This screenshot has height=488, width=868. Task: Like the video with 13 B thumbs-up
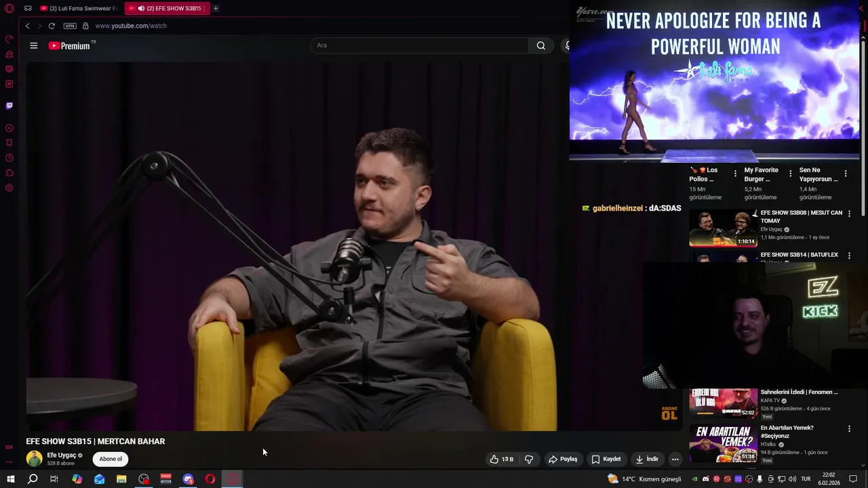coord(502,459)
